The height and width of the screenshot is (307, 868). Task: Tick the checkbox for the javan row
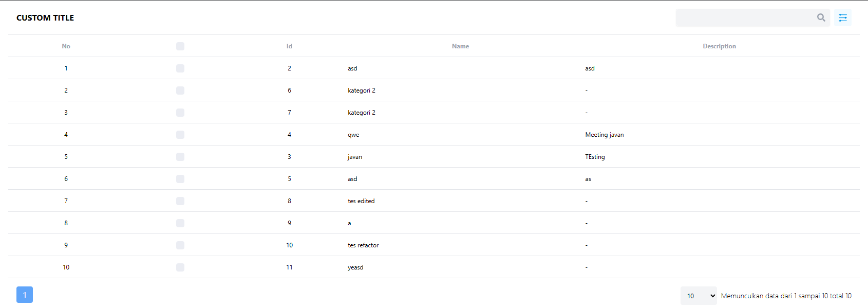pyautogui.click(x=180, y=157)
